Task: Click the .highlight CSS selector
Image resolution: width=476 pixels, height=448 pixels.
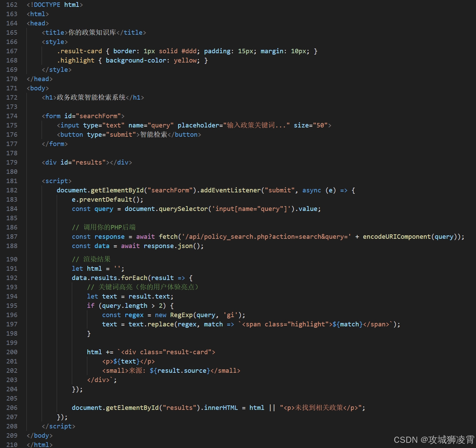Action: click(x=76, y=60)
